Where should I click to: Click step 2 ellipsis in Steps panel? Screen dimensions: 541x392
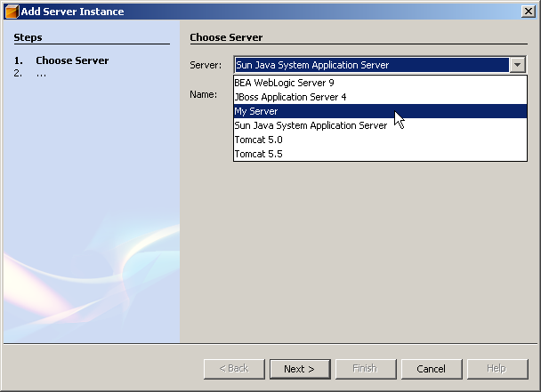click(x=41, y=74)
